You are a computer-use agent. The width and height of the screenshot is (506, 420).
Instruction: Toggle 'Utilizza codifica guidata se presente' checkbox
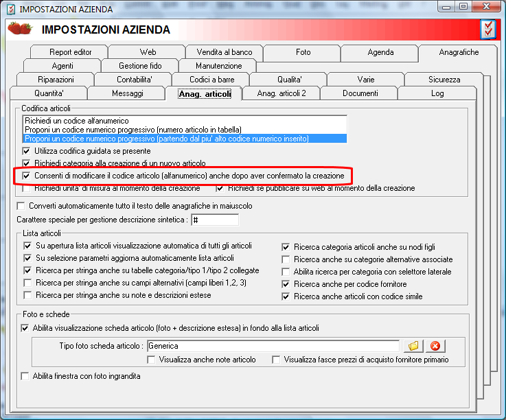27,151
